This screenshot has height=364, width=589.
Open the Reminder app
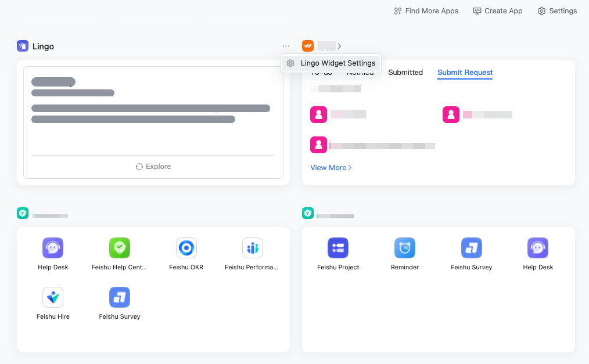tap(405, 248)
